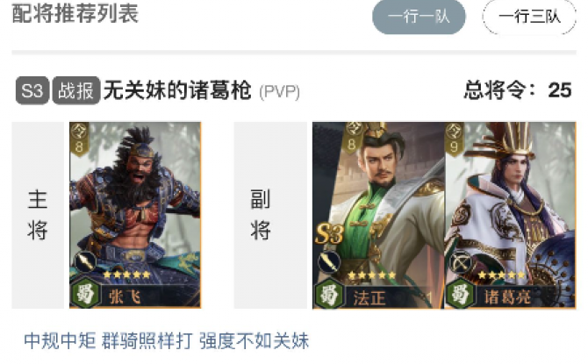Click the 蜀 faction badge on 张飞

85,294
